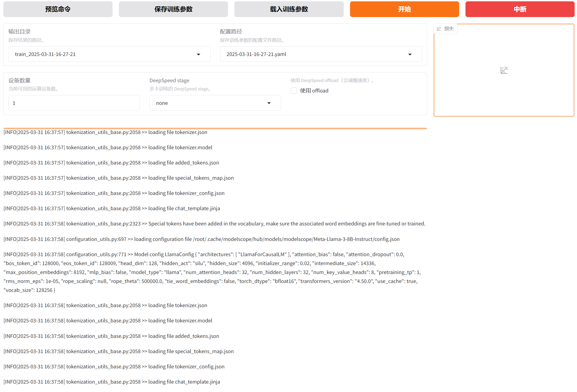Click the 预览命令 preview command button

pyautogui.click(x=58, y=9)
